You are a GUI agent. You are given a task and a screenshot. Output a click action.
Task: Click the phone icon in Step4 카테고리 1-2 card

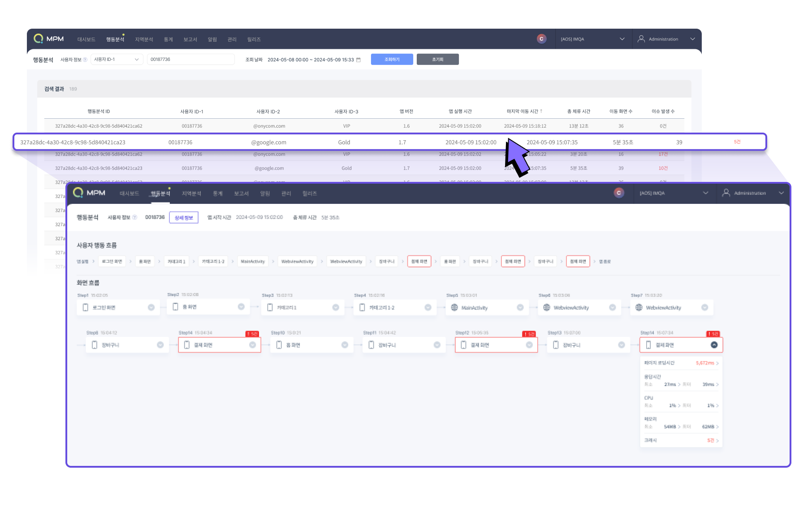[362, 307]
